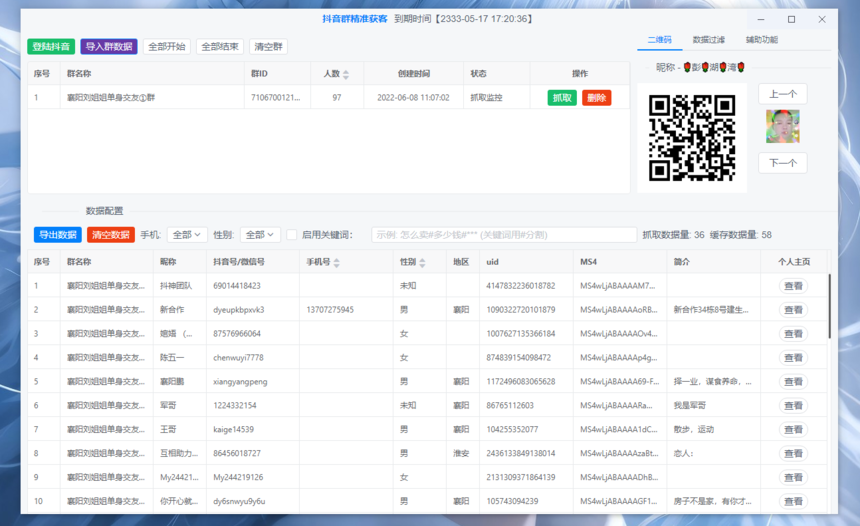This screenshot has width=860, height=526.
Task: Open the 手机 filter dropdown
Action: tap(186, 235)
